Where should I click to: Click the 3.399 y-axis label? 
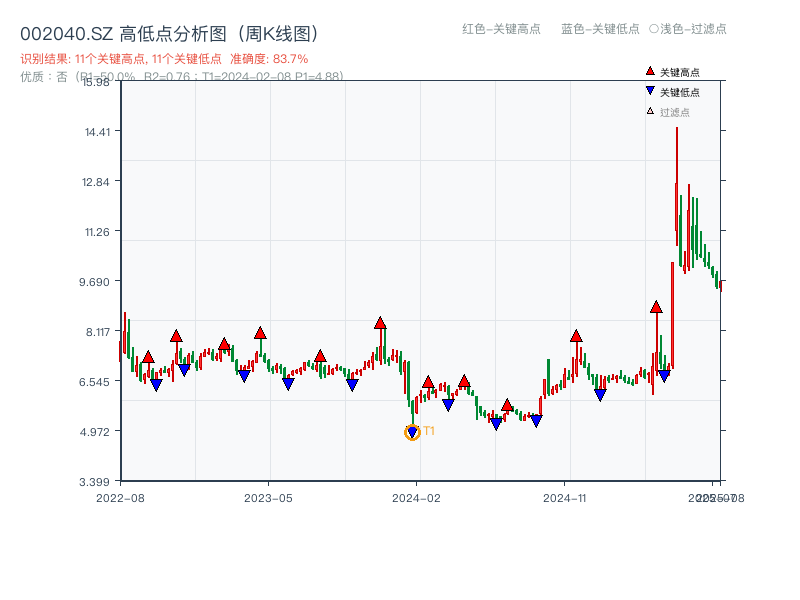coord(94,482)
